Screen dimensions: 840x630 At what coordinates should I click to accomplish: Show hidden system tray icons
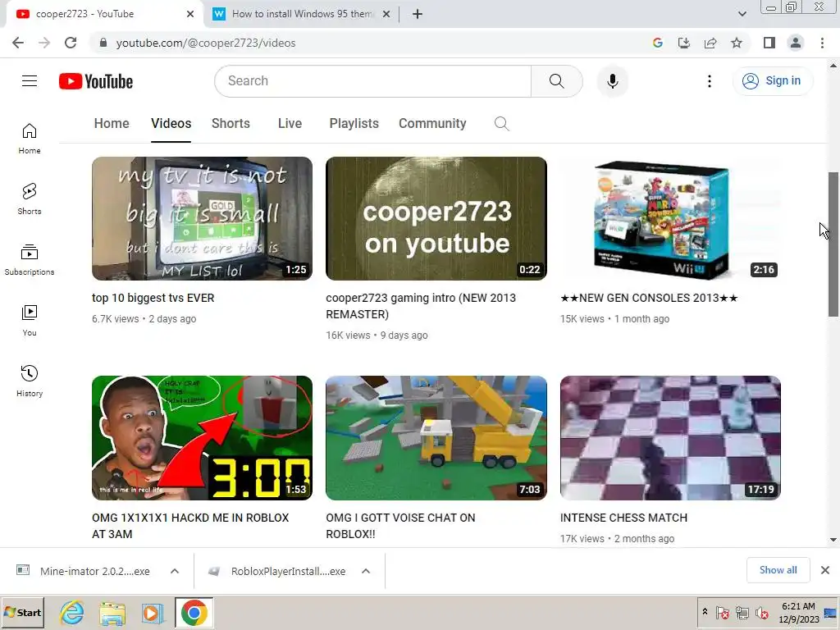705,612
